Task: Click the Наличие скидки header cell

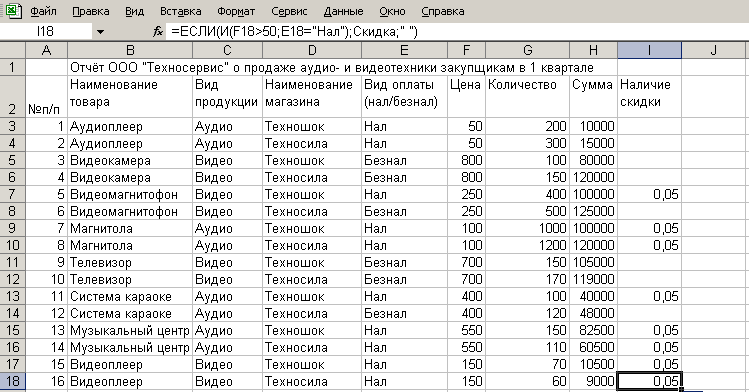Action: click(650, 96)
